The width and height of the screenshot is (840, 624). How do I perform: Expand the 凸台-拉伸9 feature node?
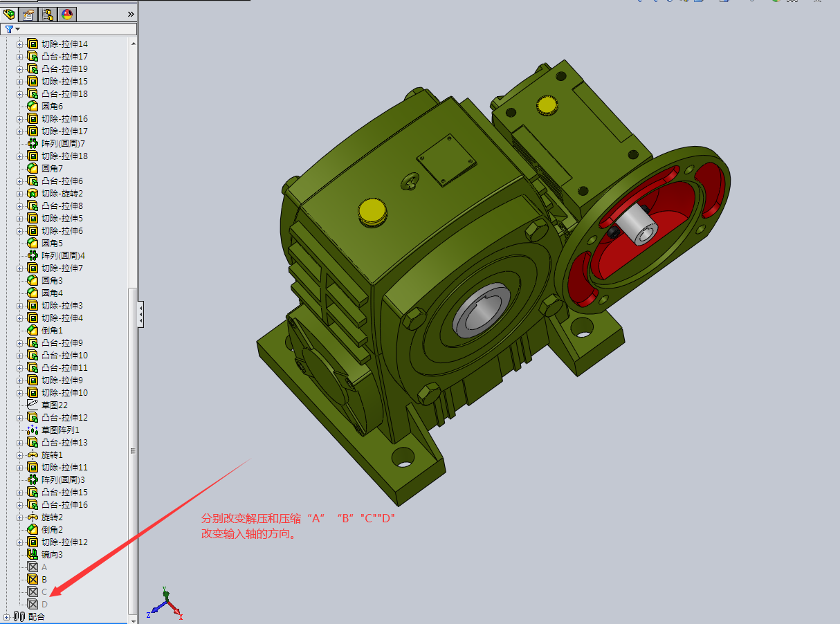pos(19,343)
